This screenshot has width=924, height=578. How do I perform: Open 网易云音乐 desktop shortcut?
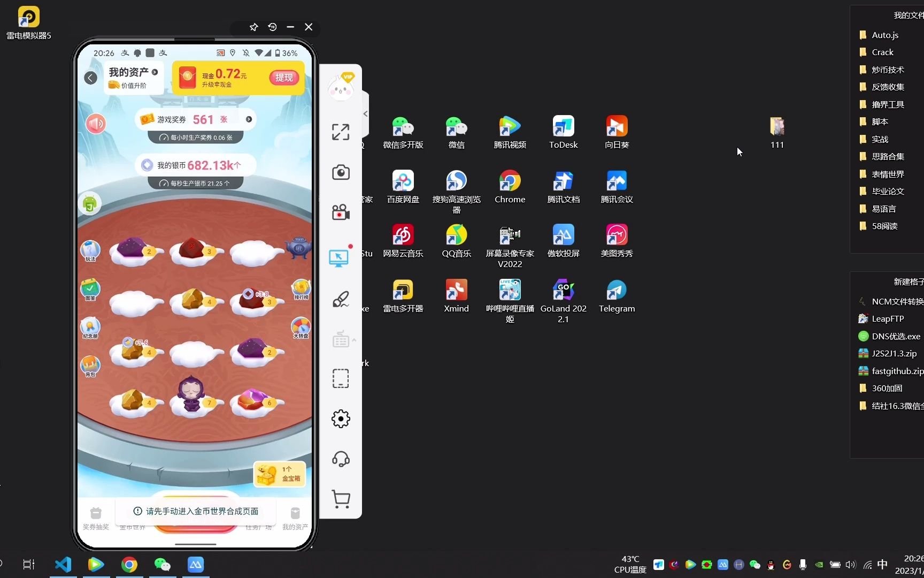point(403,241)
